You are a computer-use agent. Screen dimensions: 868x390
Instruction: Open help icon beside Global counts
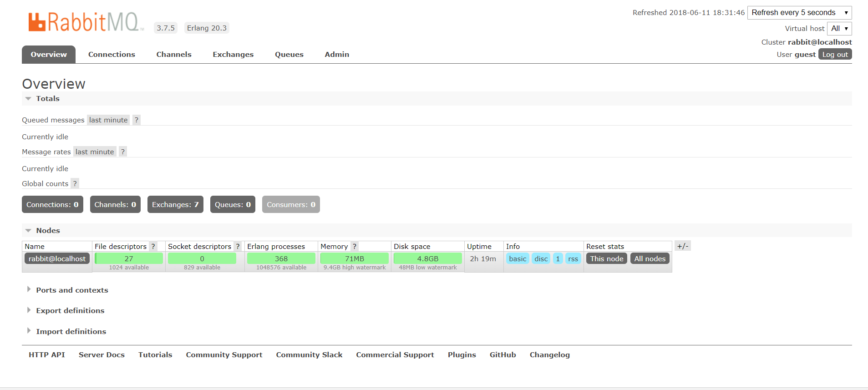pos(75,184)
